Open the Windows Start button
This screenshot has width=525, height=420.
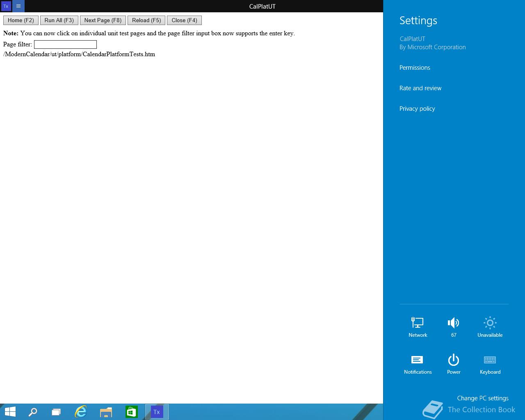pos(10,412)
